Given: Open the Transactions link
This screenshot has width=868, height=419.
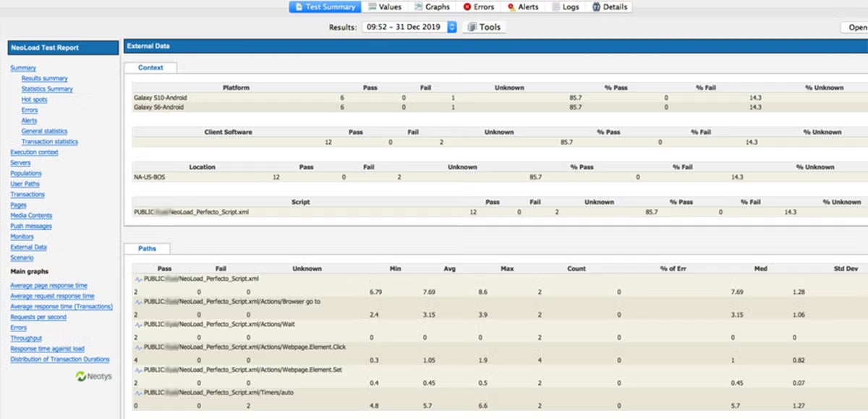Looking at the screenshot, I should (x=27, y=194).
